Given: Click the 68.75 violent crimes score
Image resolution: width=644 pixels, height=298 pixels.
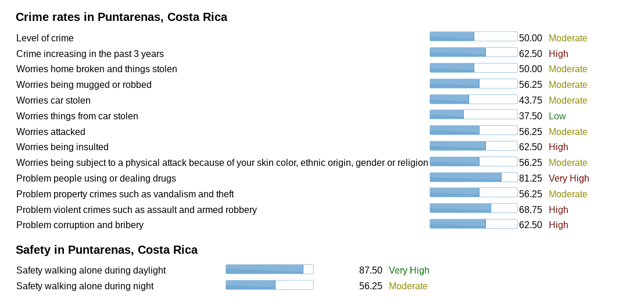Looking at the screenshot, I should click(530, 210).
